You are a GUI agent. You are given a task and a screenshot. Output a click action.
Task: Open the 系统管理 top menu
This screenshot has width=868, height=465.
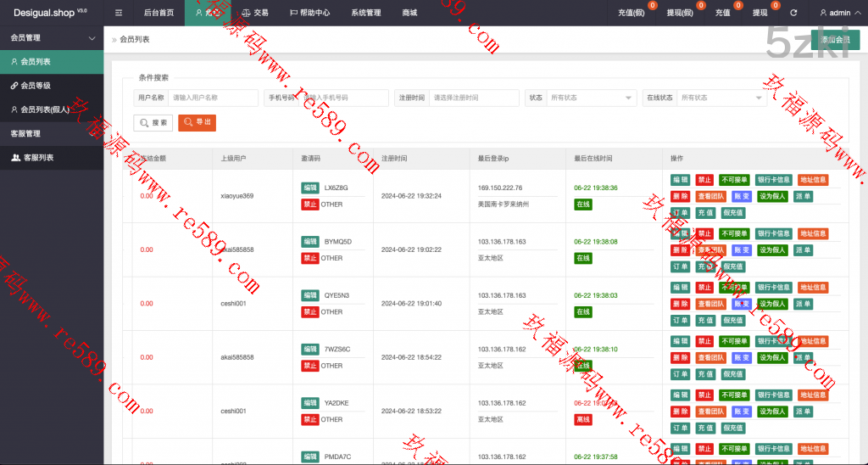pyautogui.click(x=366, y=13)
